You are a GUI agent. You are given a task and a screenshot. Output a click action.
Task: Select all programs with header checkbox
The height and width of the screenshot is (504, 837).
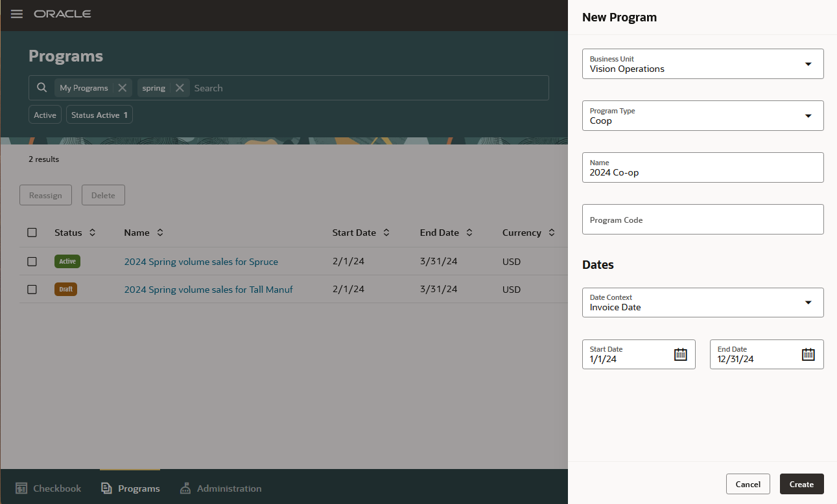pyautogui.click(x=32, y=232)
